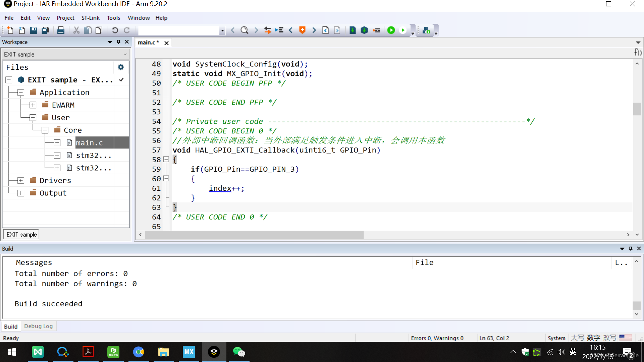Image resolution: width=644 pixels, height=362 pixels.
Task: Open the ST-Link menu
Action: click(x=90, y=18)
